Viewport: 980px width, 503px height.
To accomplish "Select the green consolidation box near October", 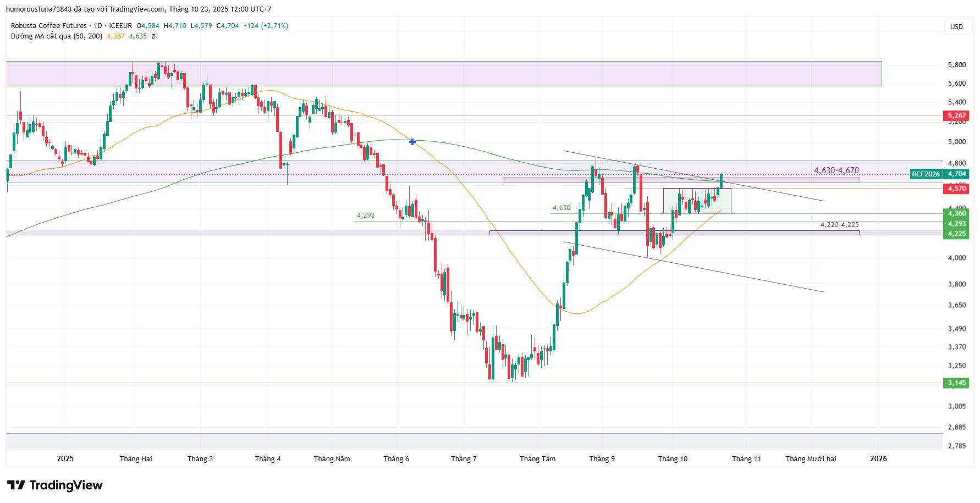I will tap(697, 201).
